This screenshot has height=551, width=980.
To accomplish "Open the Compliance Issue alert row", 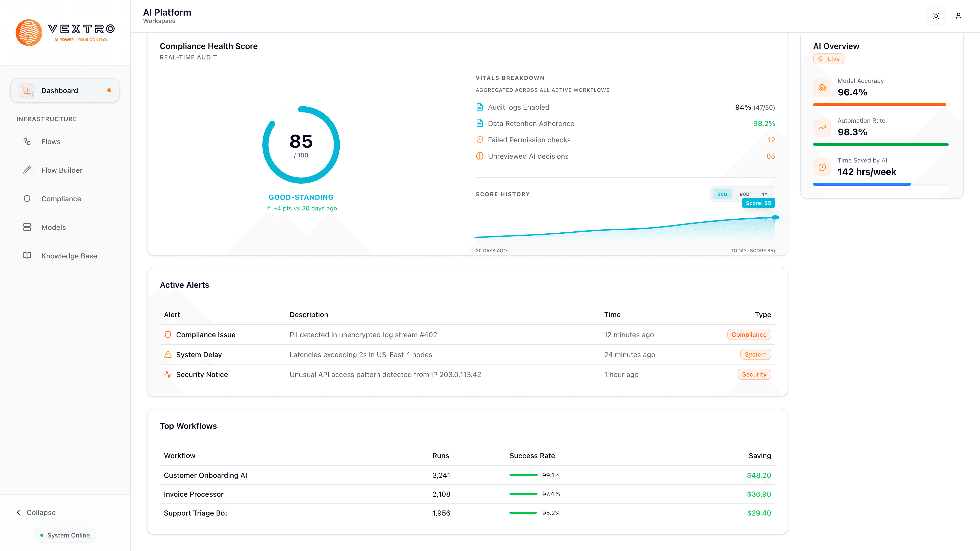I will [x=205, y=335].
